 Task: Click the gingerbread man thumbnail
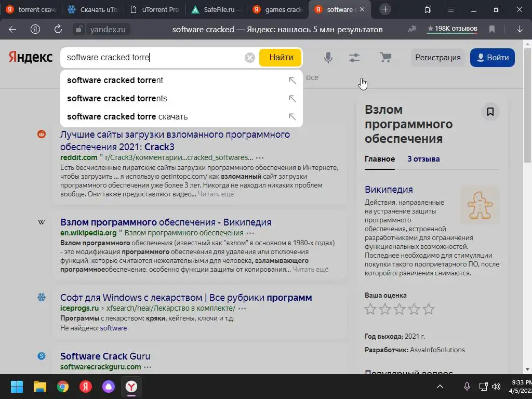tap(480, 205)
